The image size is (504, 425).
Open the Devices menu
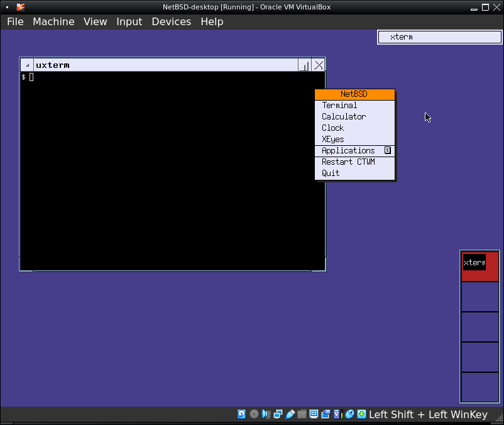pos(171,21)
